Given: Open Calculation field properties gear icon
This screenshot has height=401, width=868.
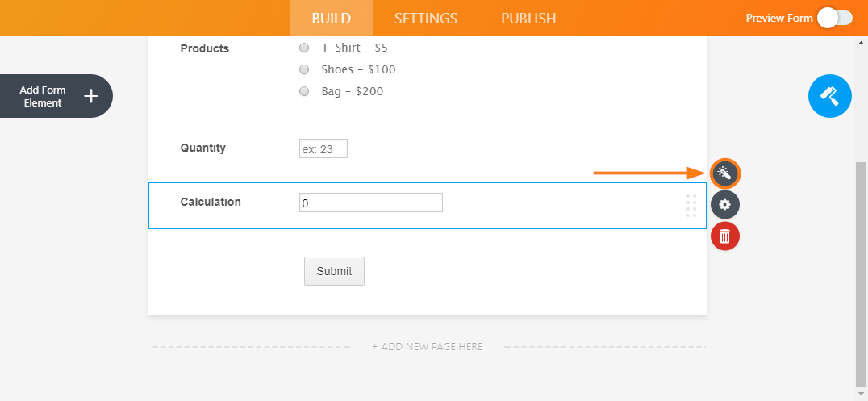Looking at the screenshot, I should [724, 205].
